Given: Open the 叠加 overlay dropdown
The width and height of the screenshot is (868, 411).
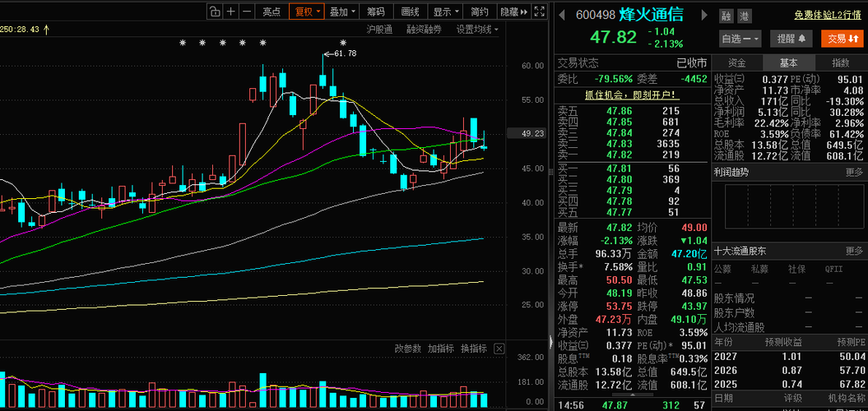Looking at the screenshot, I should 342,11.
